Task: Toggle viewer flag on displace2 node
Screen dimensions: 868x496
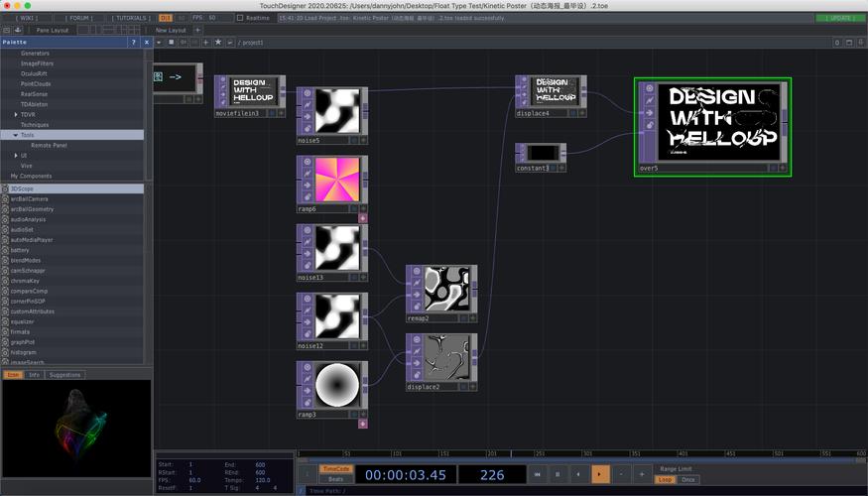Action: pos(417,340)
